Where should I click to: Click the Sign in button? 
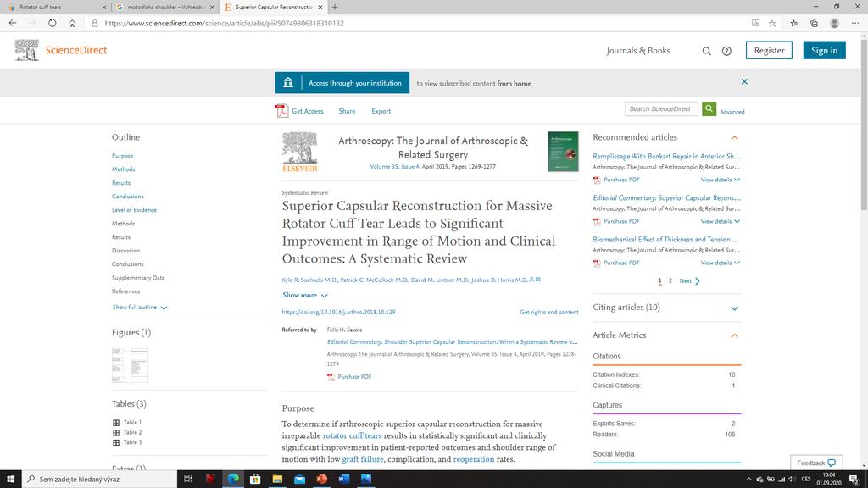[824, 50]
